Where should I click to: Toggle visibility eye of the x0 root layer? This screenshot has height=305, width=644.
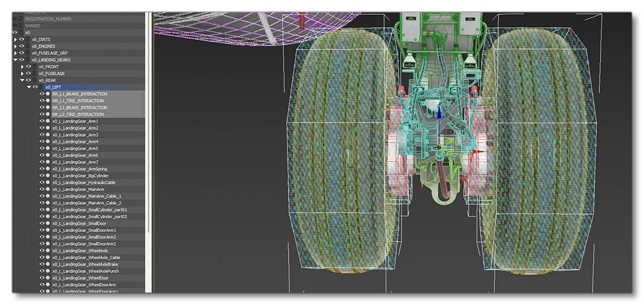click(x=15, y=32)
